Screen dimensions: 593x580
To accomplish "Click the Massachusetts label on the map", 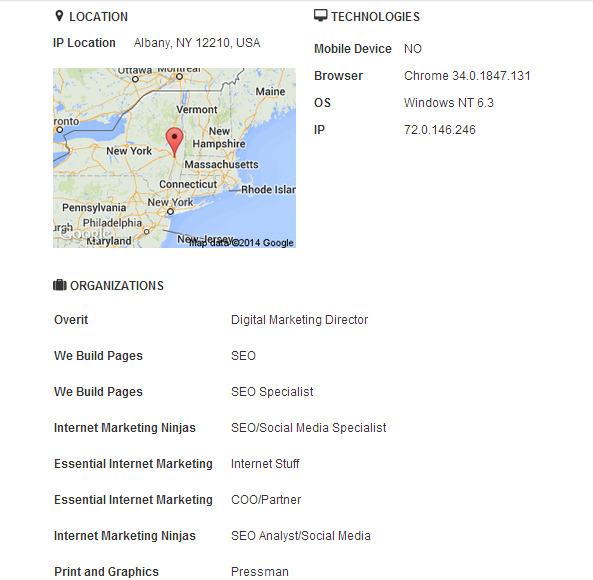I will click(222, 164).
